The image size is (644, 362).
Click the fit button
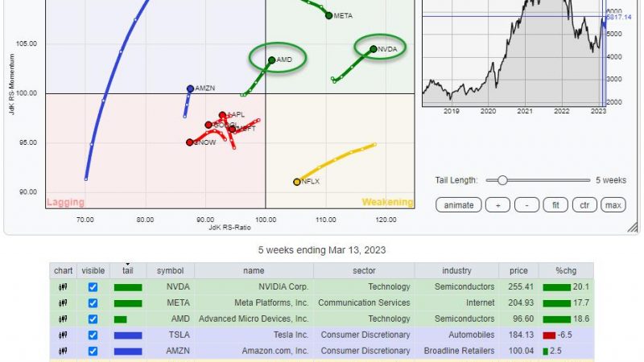(x=555, y=205)
